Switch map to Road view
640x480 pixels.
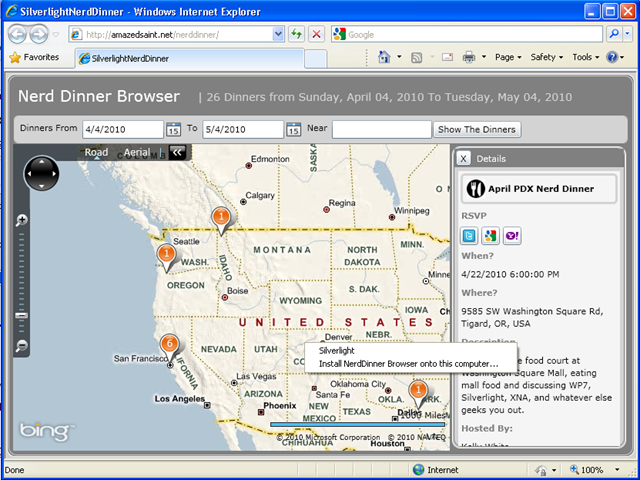coord(96,153)
